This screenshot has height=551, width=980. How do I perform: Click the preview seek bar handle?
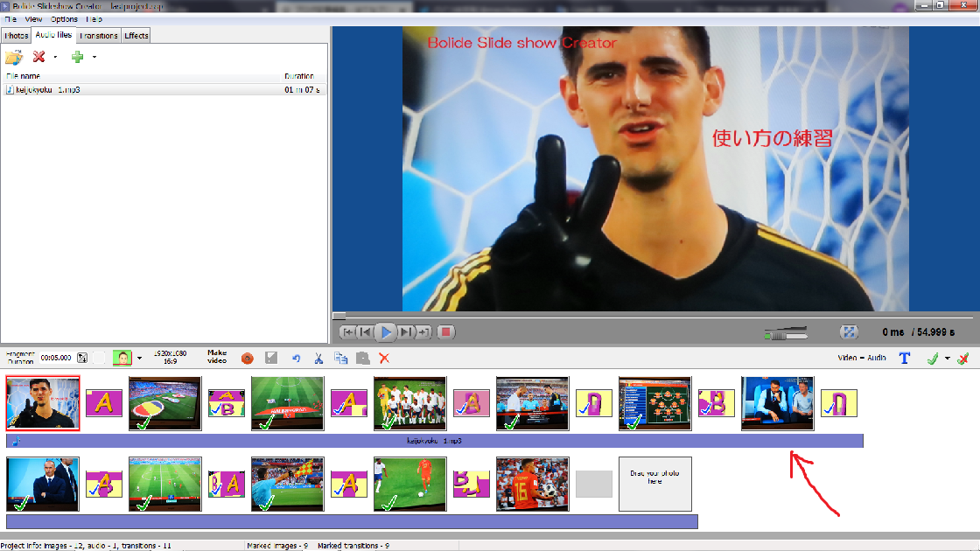(x=339, y=316)
